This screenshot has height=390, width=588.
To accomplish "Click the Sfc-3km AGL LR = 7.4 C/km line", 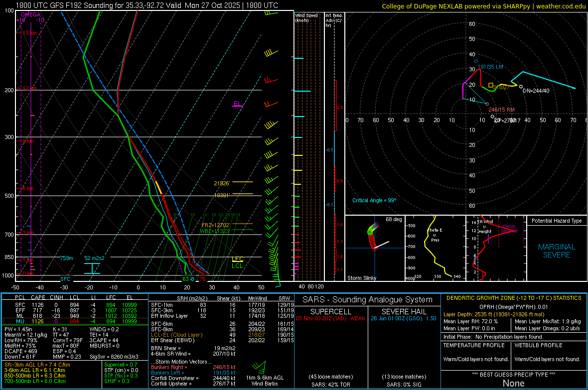I will click(37, 365).
